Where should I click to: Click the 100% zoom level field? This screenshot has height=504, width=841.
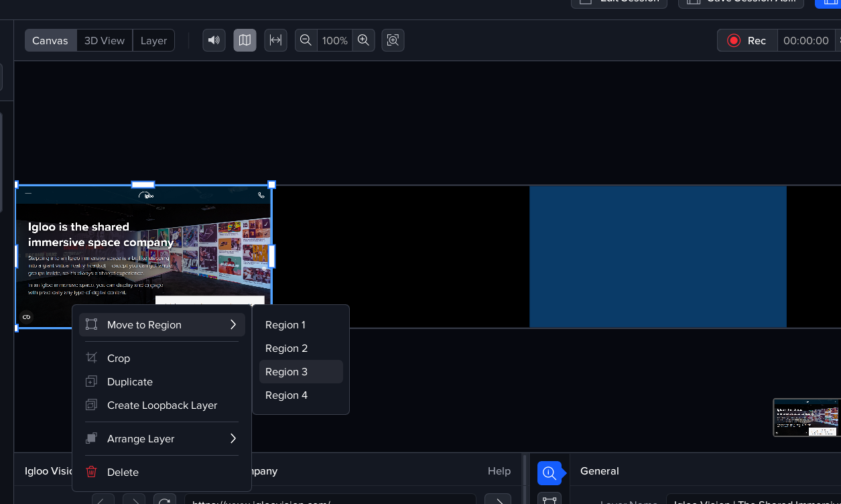pyautogui.click(x=334, y=40)
